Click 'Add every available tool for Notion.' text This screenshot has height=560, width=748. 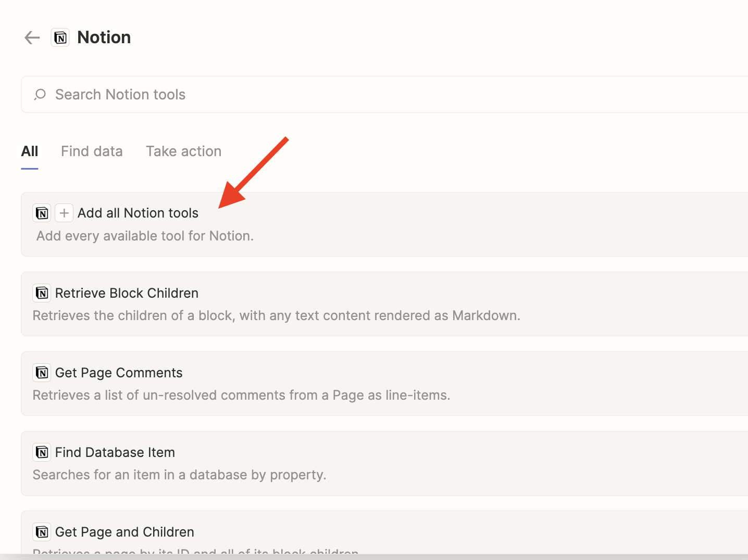pos(145,236)
